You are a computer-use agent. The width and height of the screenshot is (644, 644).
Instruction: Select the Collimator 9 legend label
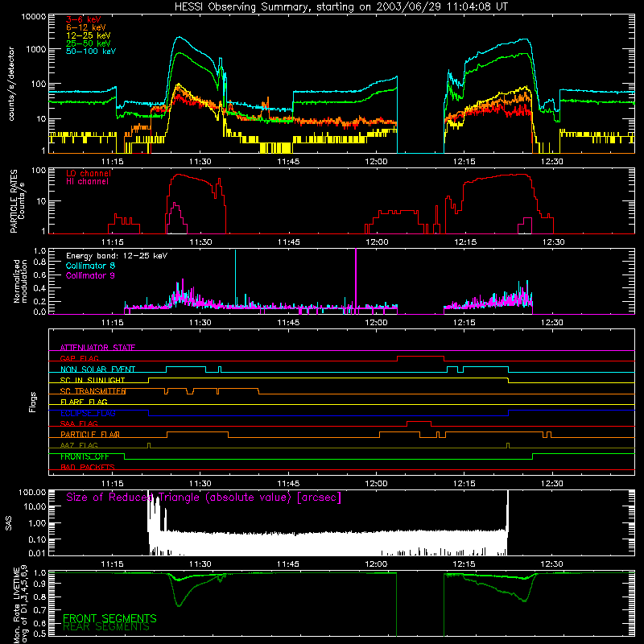(90, 275)
